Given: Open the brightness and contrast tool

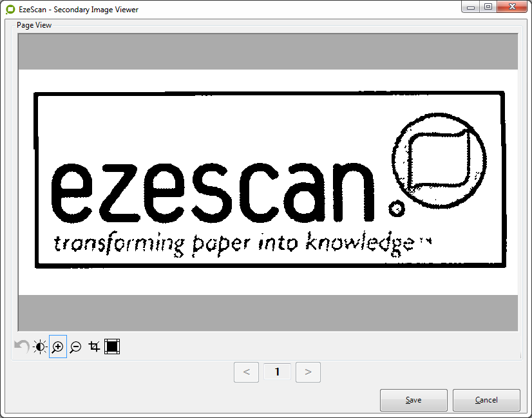Looking at the screenshot, I should coord(40,347).
